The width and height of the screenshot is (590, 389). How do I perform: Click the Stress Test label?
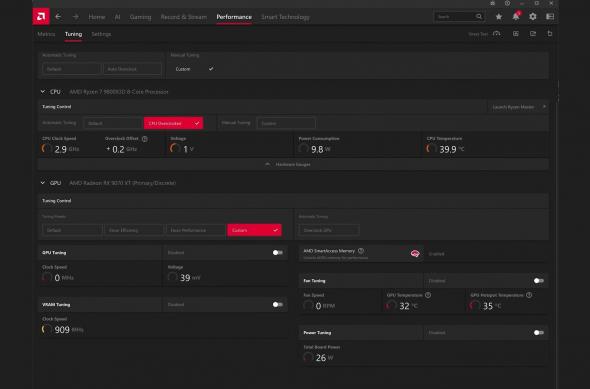(x=478, y=34)
